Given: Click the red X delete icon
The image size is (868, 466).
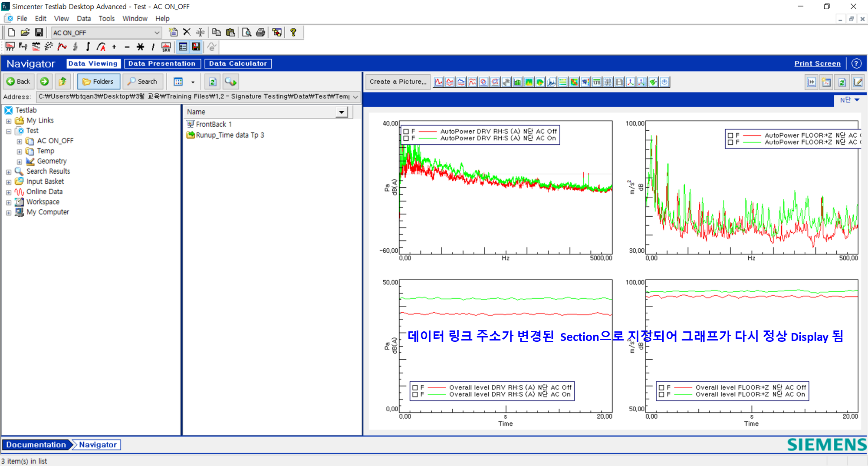Looking at the screenshot, I should tap(187, 32).
